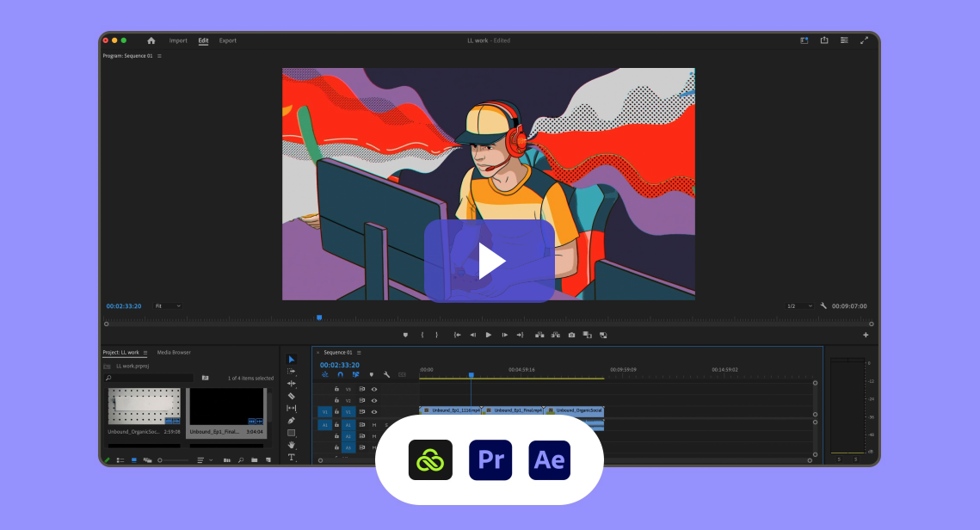Viewport: 980px width, 530px height.
Task: Click the large play overlay button on video
Action: coord(489,261)
